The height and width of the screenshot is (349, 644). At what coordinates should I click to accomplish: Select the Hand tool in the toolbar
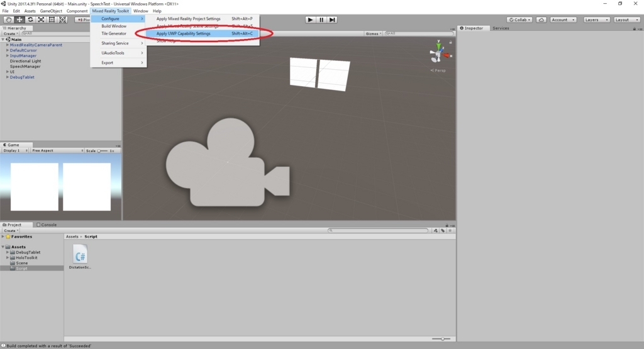tap(8, 19)
